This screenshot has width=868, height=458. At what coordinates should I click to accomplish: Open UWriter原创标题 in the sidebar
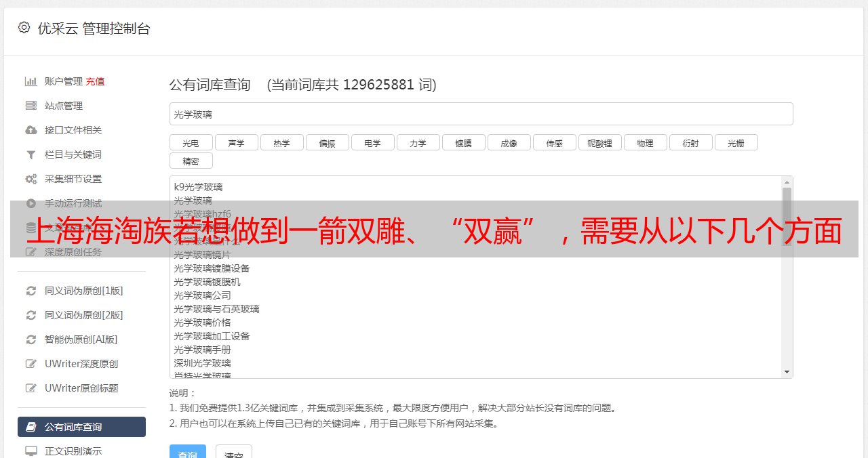(81, 388)
